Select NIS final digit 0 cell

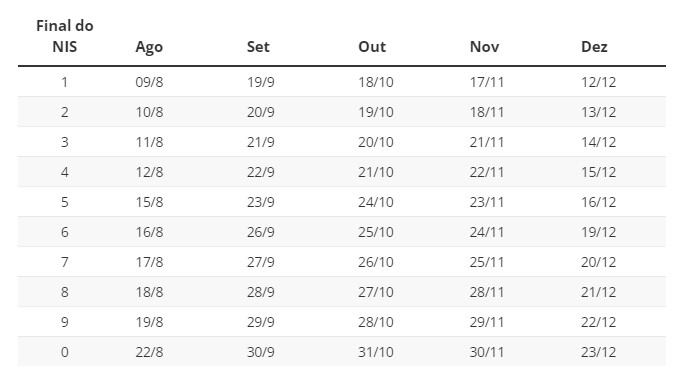(65, 352)
